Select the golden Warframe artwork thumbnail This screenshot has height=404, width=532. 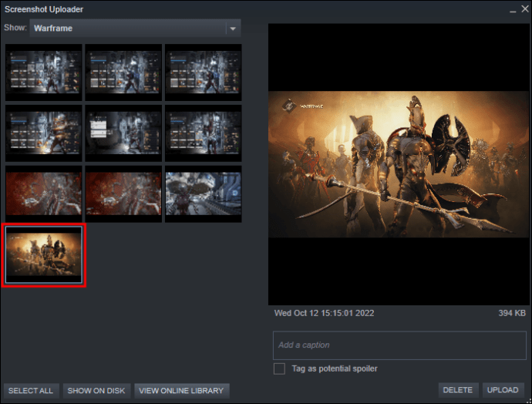tap(44, 254)
